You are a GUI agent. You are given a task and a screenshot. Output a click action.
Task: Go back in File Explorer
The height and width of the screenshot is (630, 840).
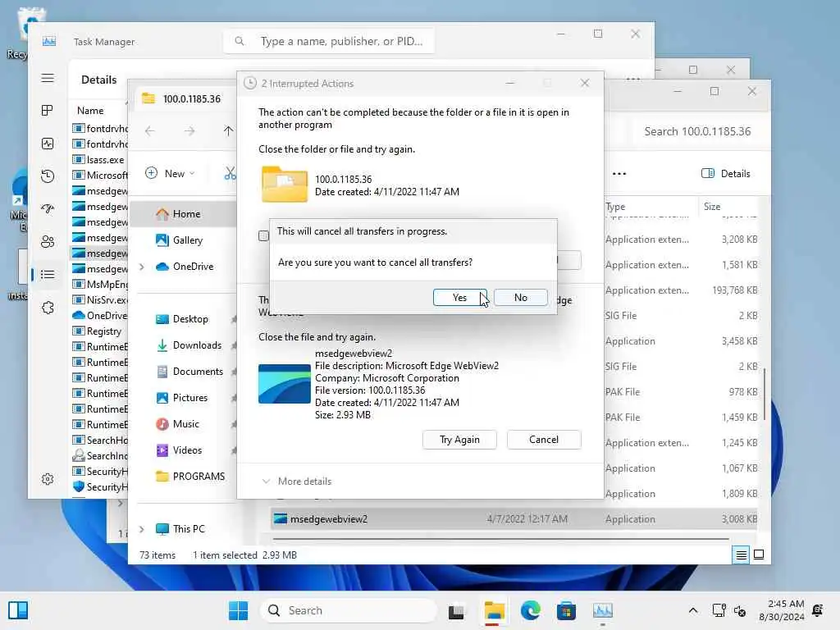150,130
